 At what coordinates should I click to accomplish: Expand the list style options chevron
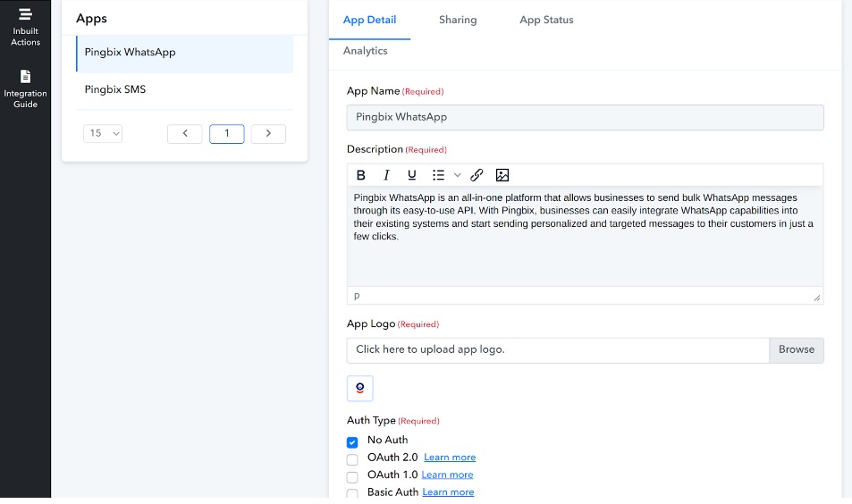(458, 175)
